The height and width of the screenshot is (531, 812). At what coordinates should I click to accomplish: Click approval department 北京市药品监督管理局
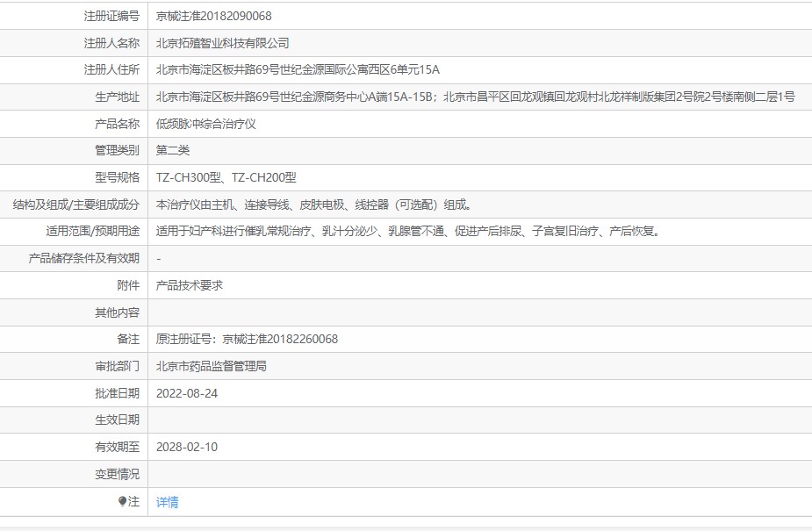coord(212,366)
